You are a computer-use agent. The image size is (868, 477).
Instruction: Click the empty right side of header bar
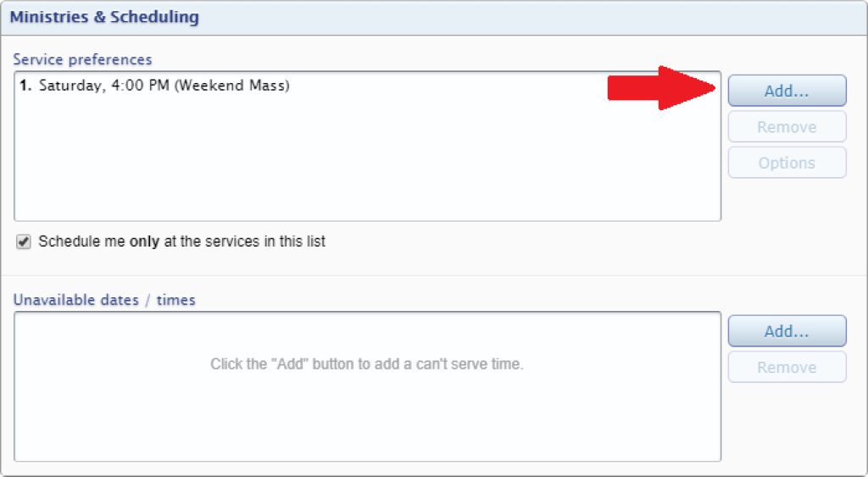(x=531, y=17)
